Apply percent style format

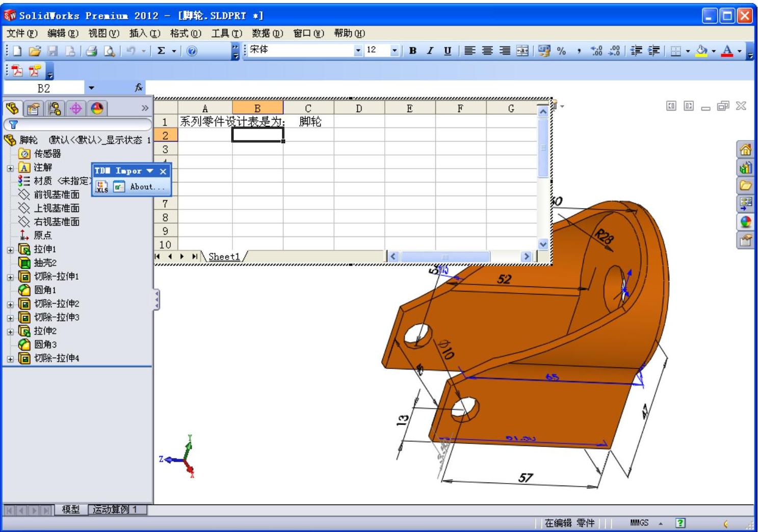tap(561, 51)
